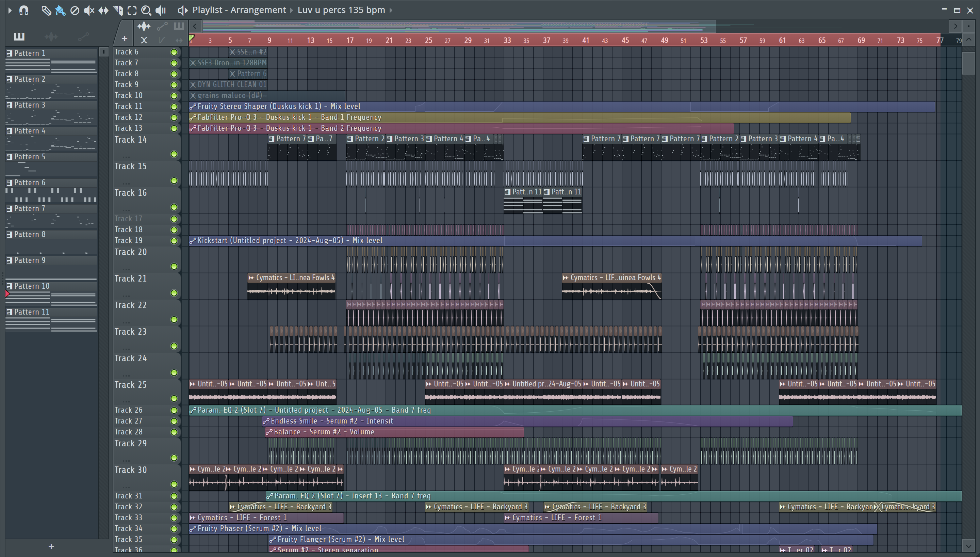Toggle the magnet snap tool

tap(24, 10)
